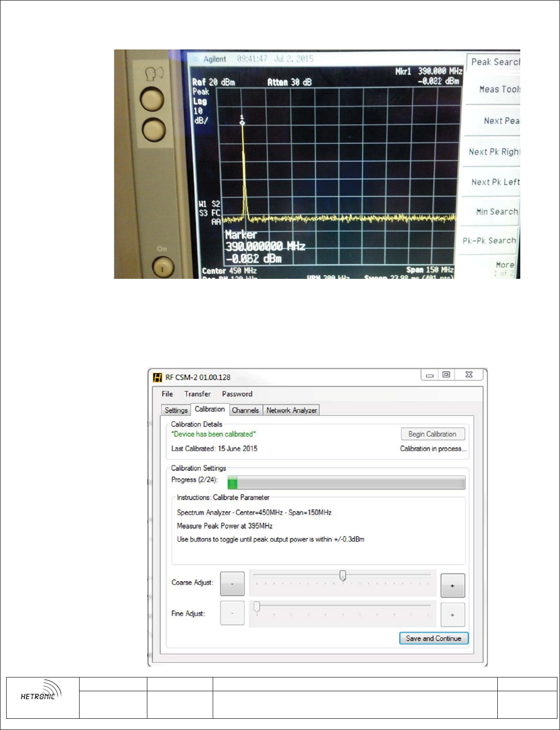
Task: Increase Coarse Adjust with plus button
Action: click(452, 585)
